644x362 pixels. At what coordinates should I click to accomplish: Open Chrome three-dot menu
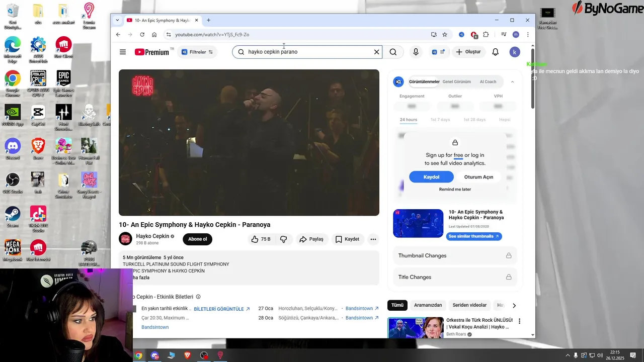click(x=528, y=35)
